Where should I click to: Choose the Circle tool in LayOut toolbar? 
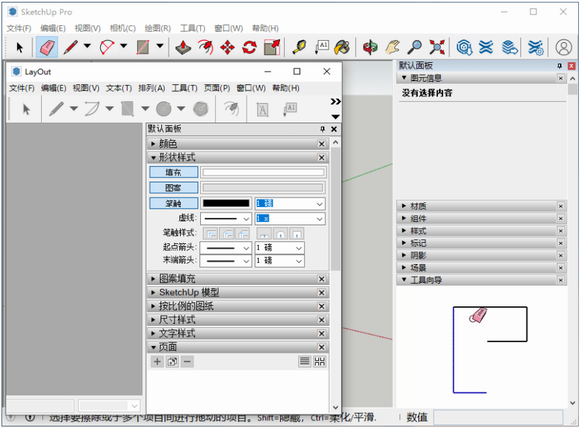click(163, 109)
